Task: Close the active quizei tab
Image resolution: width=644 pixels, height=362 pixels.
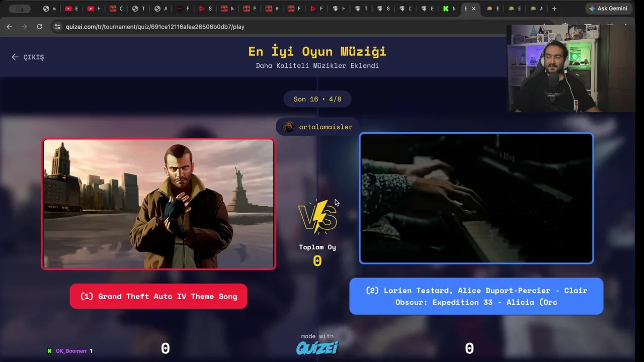Action: 473,9
